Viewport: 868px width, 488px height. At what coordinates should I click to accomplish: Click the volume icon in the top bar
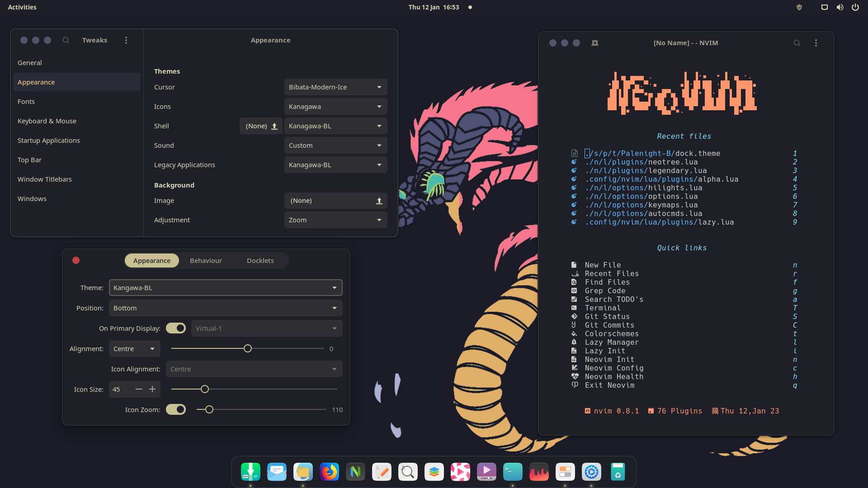[840, 7]
